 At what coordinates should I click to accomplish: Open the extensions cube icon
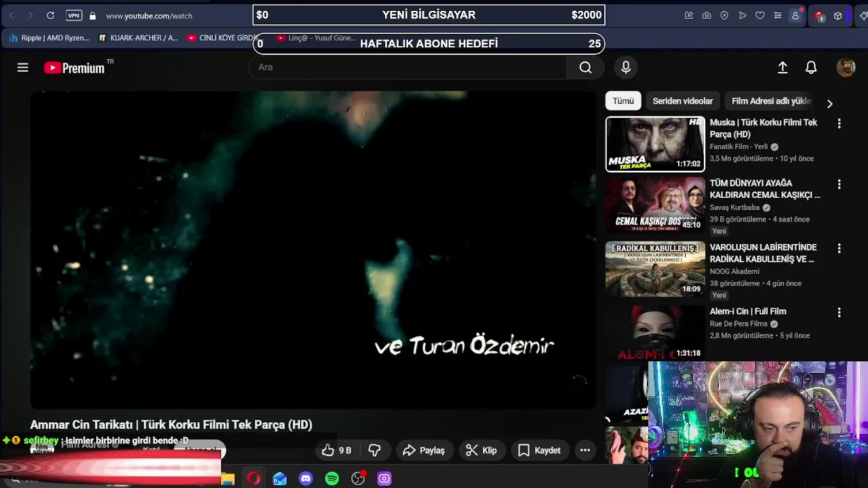coord(838,16)
